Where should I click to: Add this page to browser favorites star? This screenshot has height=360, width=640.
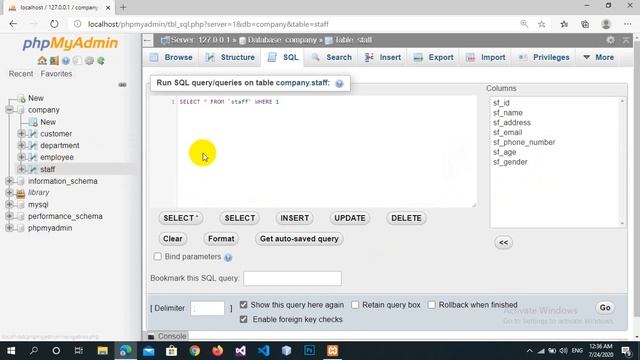[542, 24]
